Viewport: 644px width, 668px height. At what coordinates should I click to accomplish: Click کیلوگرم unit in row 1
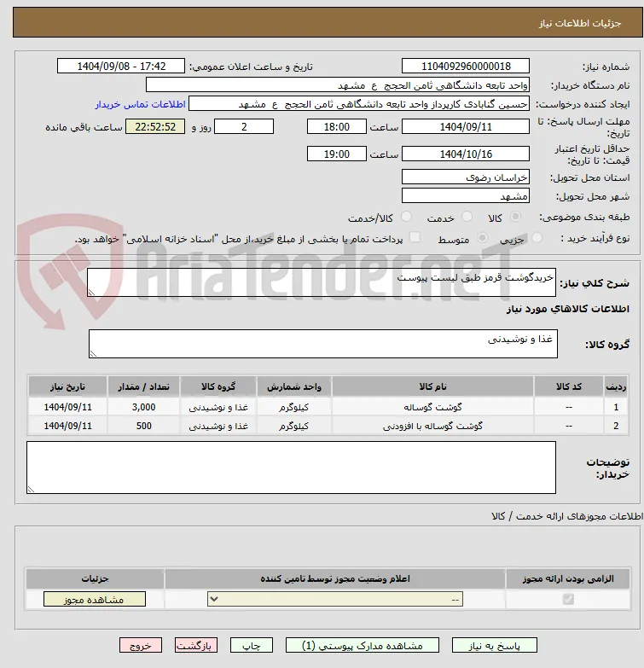(x=294, y=407)
